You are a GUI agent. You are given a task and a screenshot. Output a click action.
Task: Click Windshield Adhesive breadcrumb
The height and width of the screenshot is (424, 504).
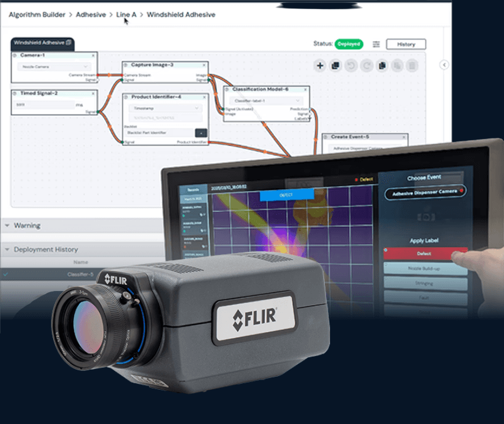(x=181, y=15)
